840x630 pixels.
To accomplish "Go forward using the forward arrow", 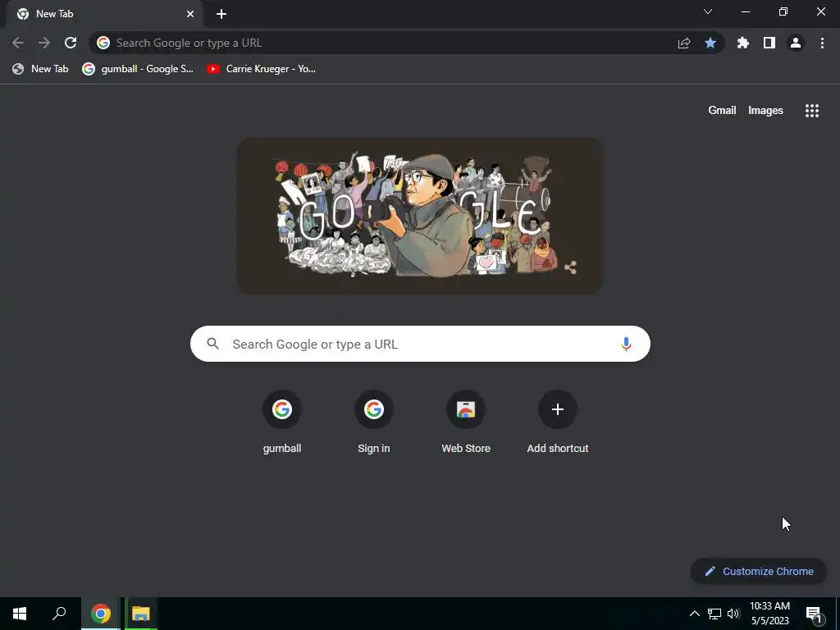I will coord(44,43).
